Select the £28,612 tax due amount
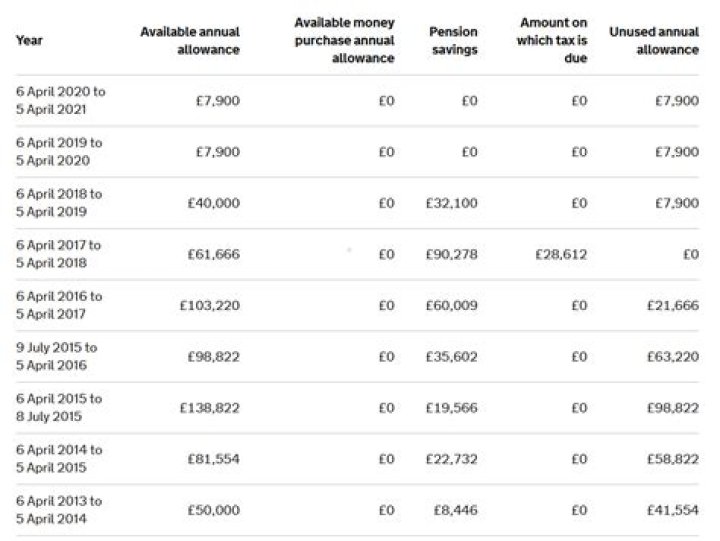The image size is (720, 541). coord(561,254)
